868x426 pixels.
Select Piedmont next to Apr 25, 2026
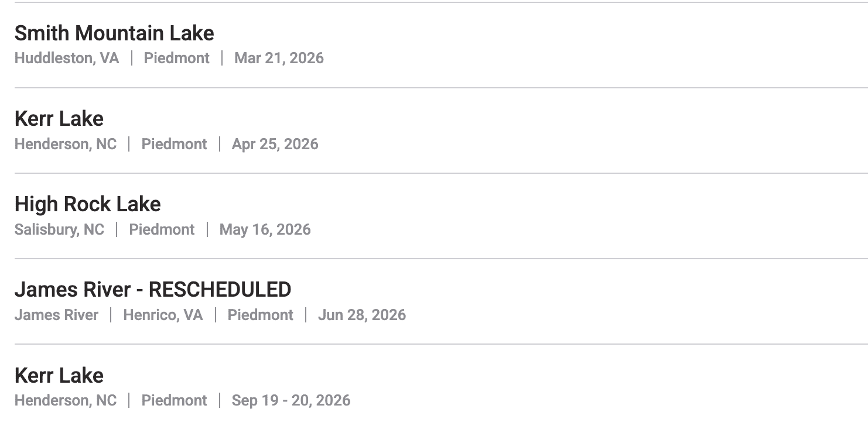click(x=175, y=144)
